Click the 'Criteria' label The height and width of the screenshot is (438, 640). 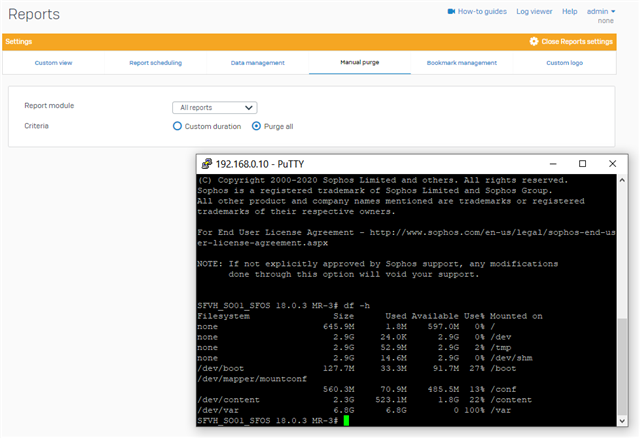coord(36,126)
